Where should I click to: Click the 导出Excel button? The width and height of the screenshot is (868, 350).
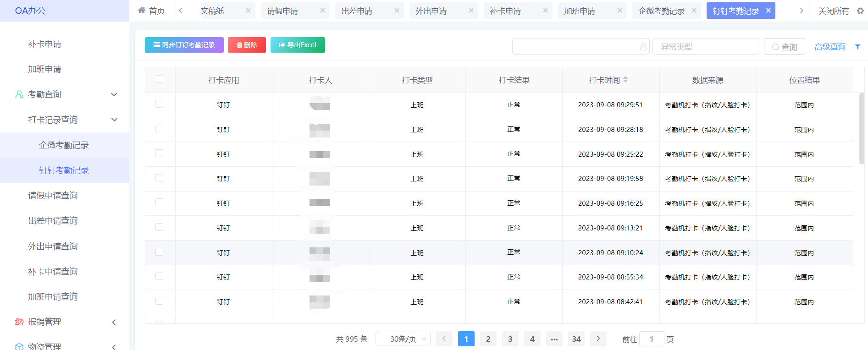298,45
